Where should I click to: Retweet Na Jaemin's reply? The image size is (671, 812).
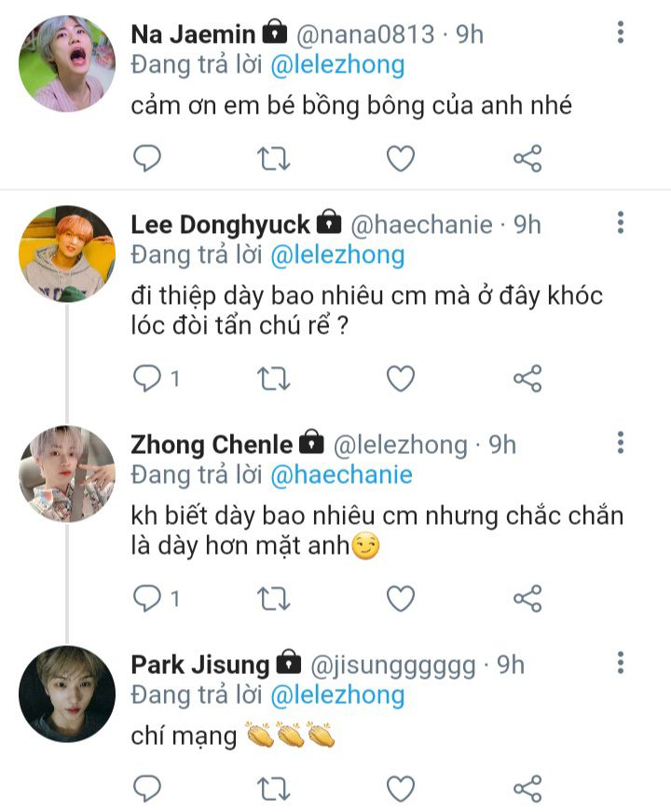[273, 159]
